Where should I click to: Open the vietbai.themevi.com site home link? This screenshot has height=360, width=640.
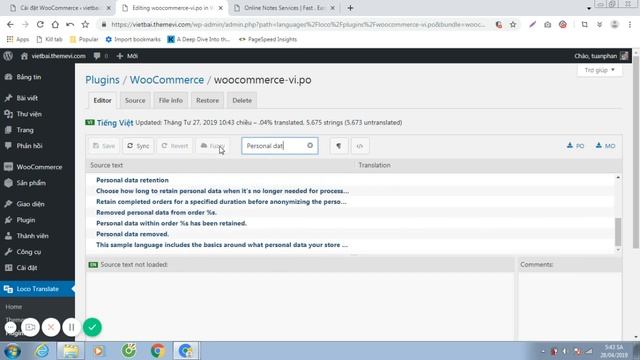click(53, 56)
